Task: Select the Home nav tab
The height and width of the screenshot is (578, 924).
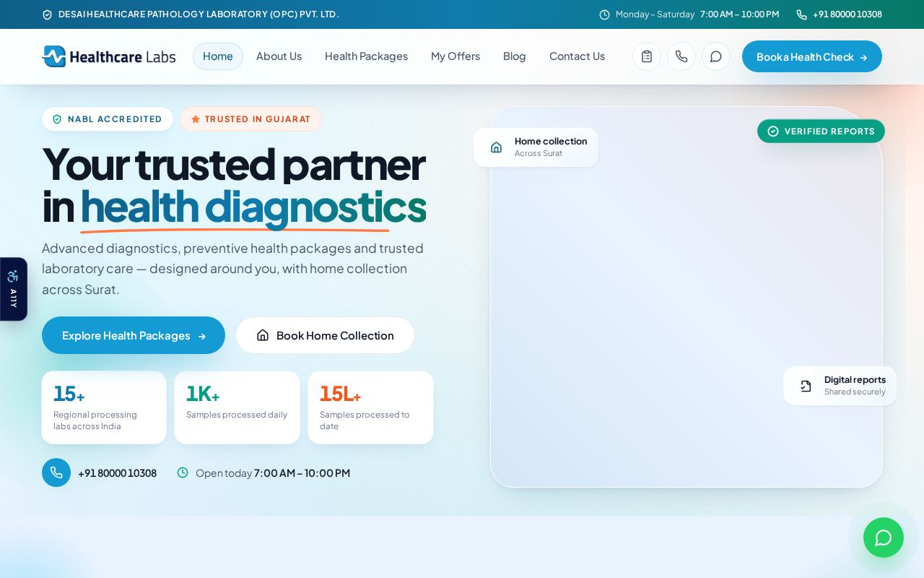Action: pyautogui.click(x=218, y=56)
